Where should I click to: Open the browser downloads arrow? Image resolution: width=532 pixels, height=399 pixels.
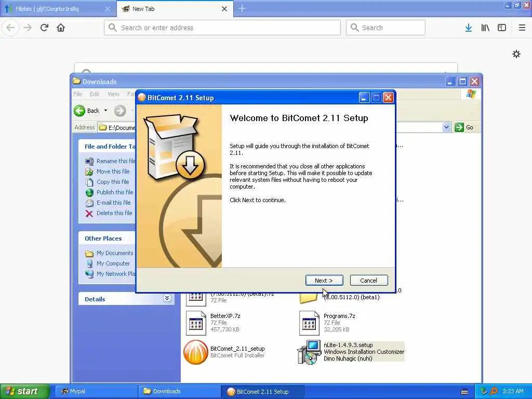click(468, 28)
